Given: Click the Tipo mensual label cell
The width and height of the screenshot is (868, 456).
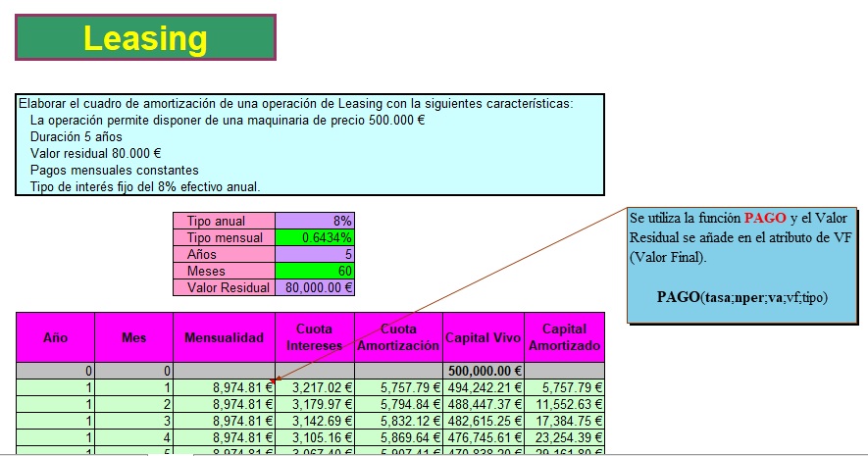Looking at the screenshot, I should pyautogui.click(x=225, y=237).
